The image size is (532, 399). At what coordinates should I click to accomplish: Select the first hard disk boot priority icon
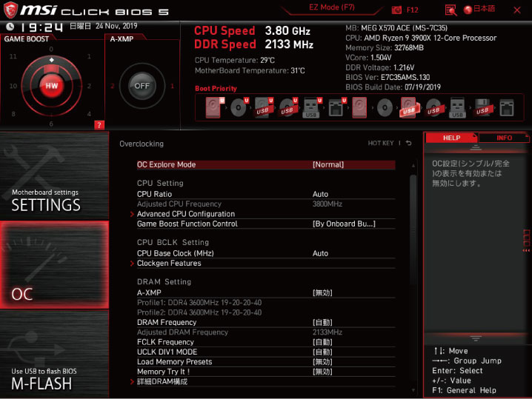(214, 107)
